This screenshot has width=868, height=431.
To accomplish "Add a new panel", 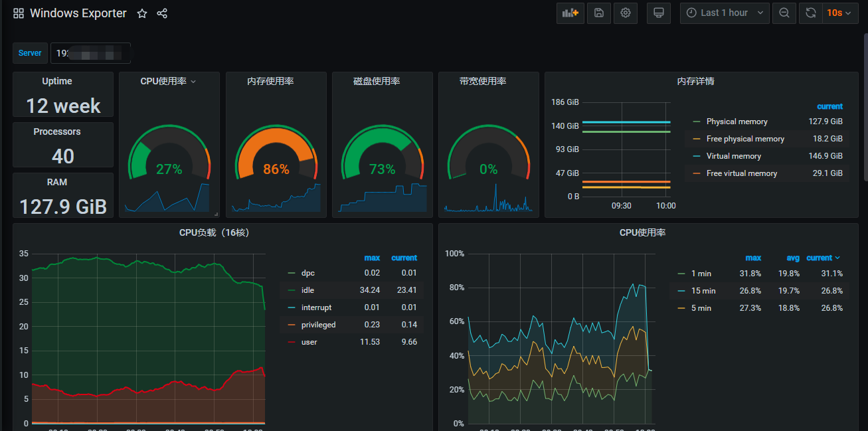I will (x=570, y=13).
